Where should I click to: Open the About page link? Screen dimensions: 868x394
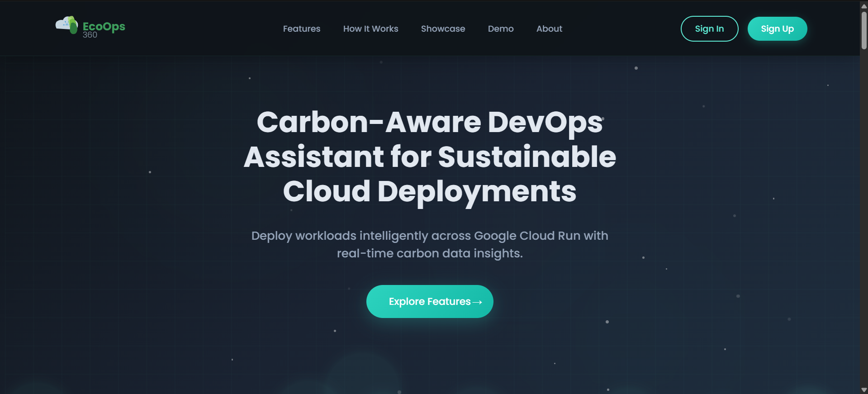coord(549,28)
